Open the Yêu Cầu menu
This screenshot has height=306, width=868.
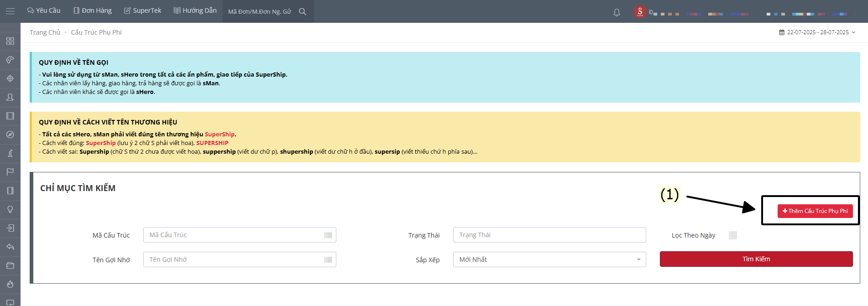click(44, 10)
